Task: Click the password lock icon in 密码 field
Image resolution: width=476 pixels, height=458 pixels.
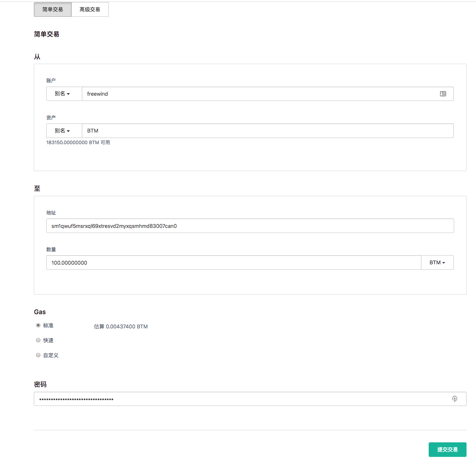Action: 455,399
